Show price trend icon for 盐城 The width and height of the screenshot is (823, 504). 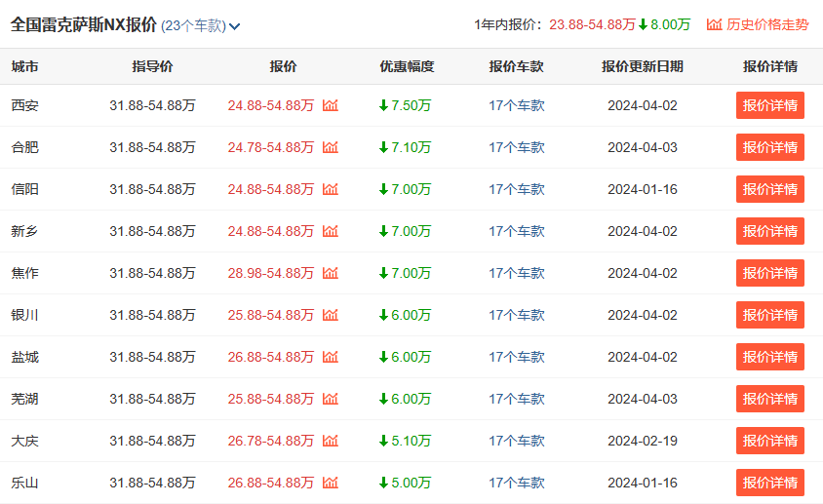pos(331,357)
